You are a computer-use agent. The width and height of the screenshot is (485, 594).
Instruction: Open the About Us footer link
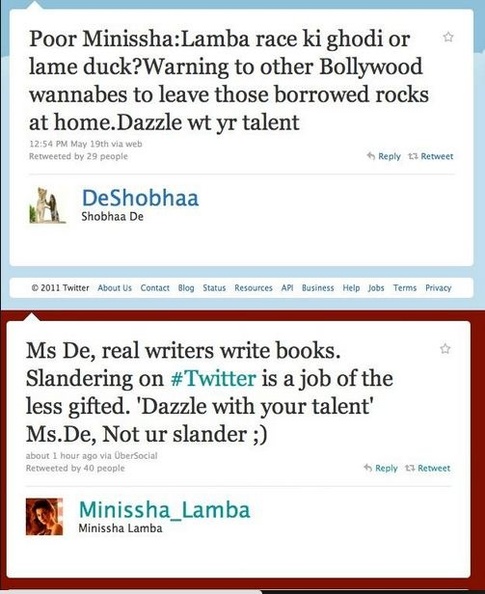[115, 288]
